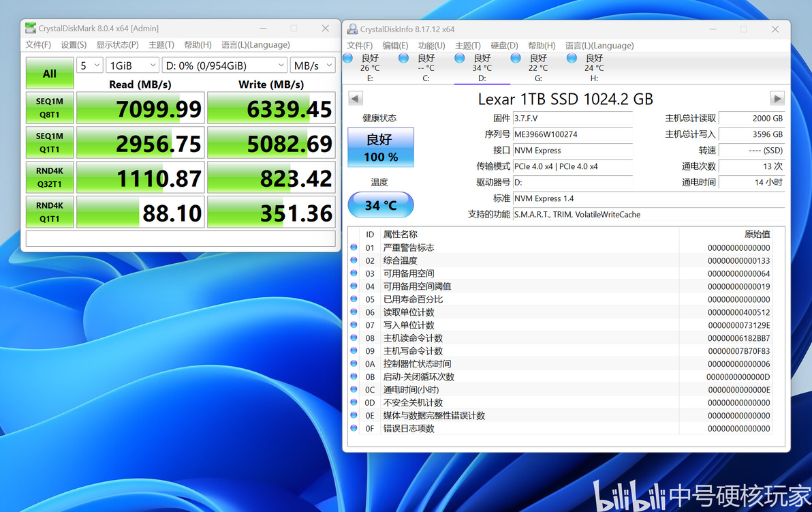This screenshot has height=512, width=812.
Task: Open CrystalDiskMark 语言(L)(Language) menu
Action: (x=256, y=44)
